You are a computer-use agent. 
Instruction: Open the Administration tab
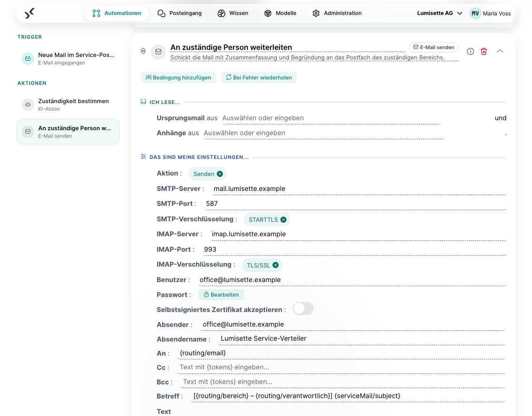(337, 13)
